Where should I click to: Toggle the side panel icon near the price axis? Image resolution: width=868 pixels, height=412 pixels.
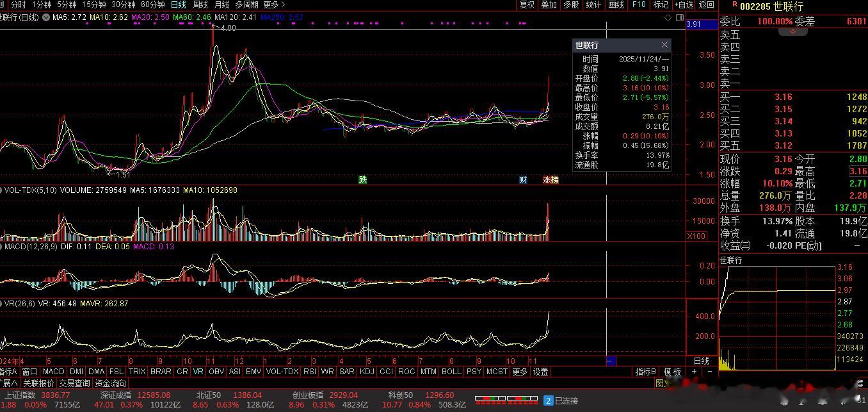[679, 17]
